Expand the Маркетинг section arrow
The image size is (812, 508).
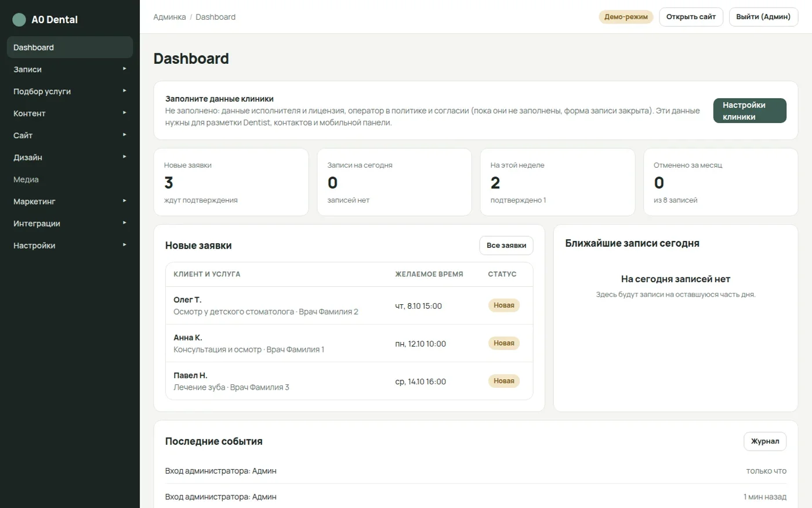pyautogui.click(x=124, y=201)
